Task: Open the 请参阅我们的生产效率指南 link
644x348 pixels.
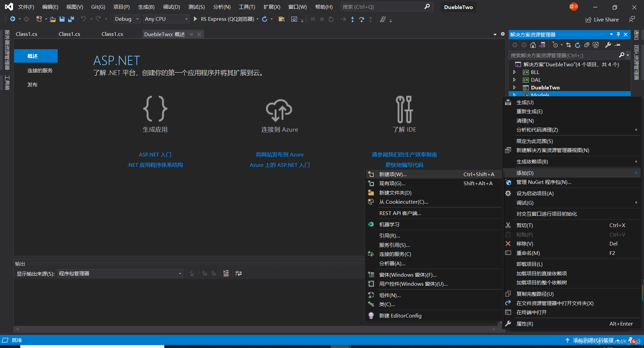Action: (404, 154)
